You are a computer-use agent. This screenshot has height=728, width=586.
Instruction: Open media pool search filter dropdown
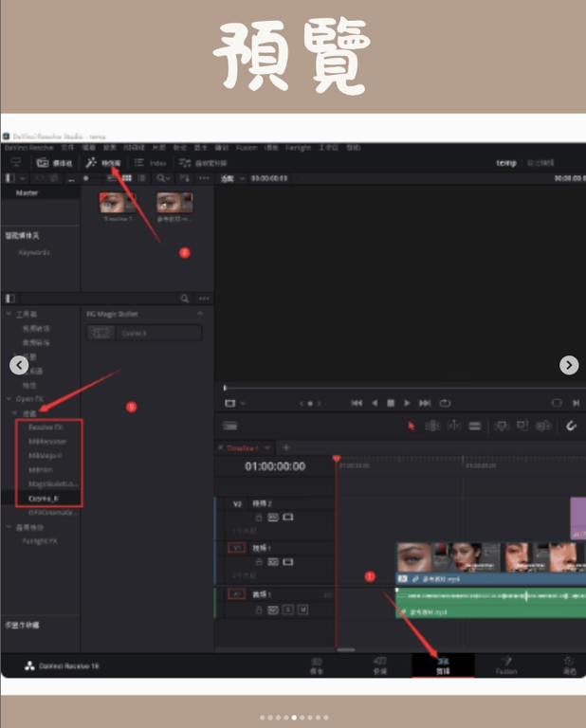point(163,178)
